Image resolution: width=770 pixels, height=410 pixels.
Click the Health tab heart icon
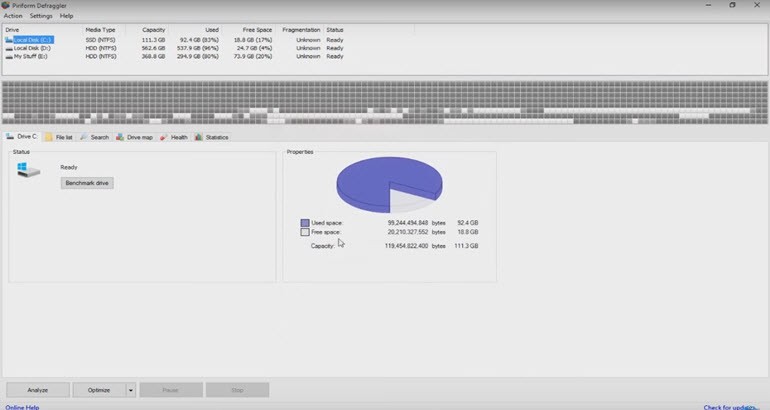164,137
